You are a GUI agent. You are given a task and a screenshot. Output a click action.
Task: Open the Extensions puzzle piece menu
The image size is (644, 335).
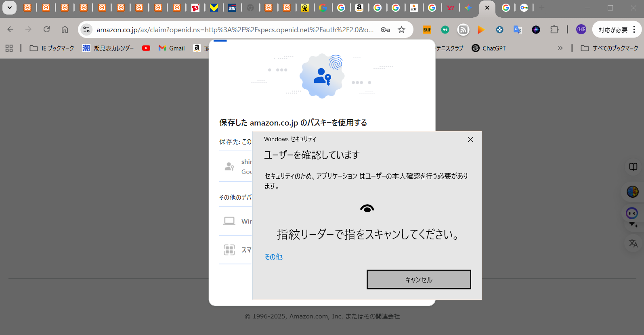point(554,29)
